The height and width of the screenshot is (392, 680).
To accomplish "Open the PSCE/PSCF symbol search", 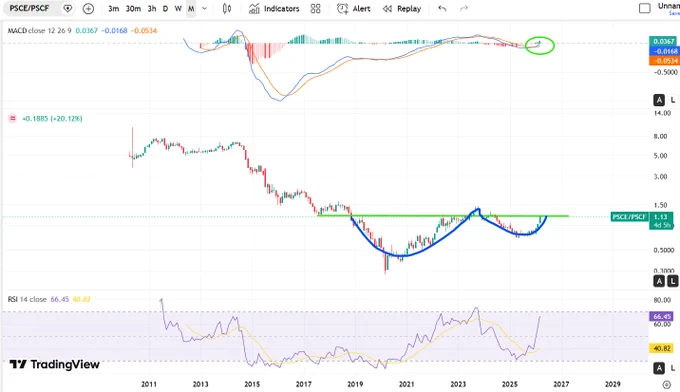I will pos(29,8).
